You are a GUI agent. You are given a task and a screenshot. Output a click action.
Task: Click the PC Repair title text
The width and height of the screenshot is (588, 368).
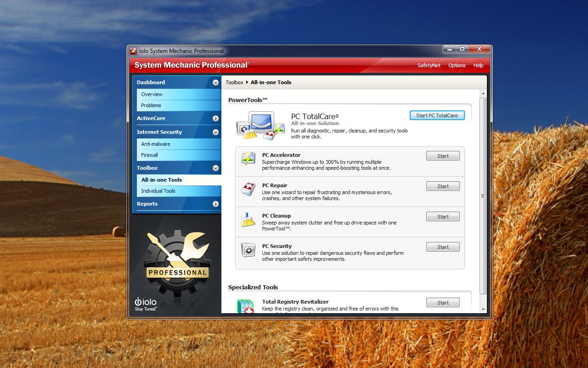275,185
